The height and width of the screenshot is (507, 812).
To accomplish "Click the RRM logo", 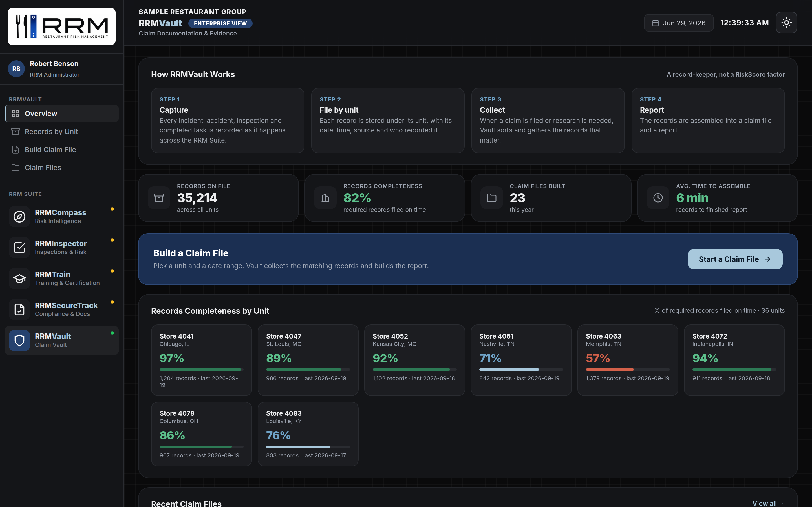I will [x=62, y=26].
